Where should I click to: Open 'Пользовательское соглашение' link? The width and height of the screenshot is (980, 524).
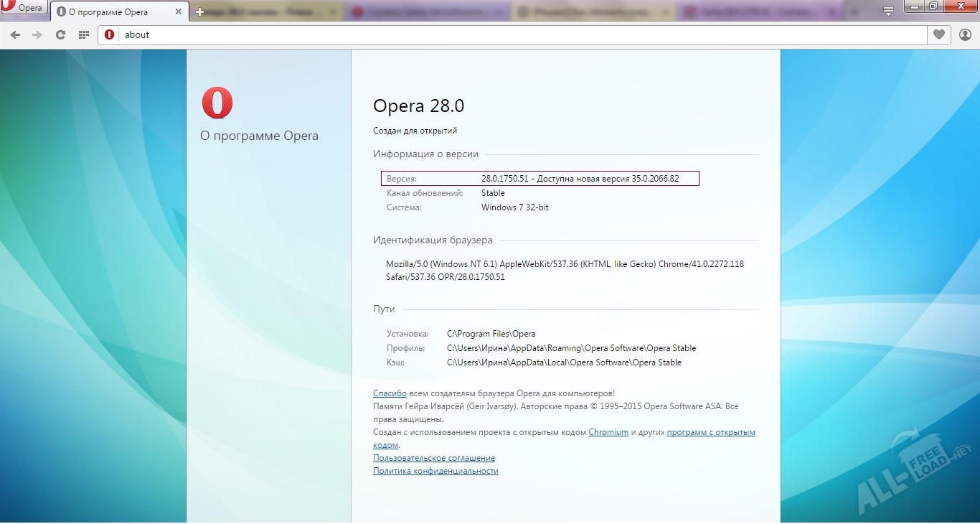tap(433, 458)
